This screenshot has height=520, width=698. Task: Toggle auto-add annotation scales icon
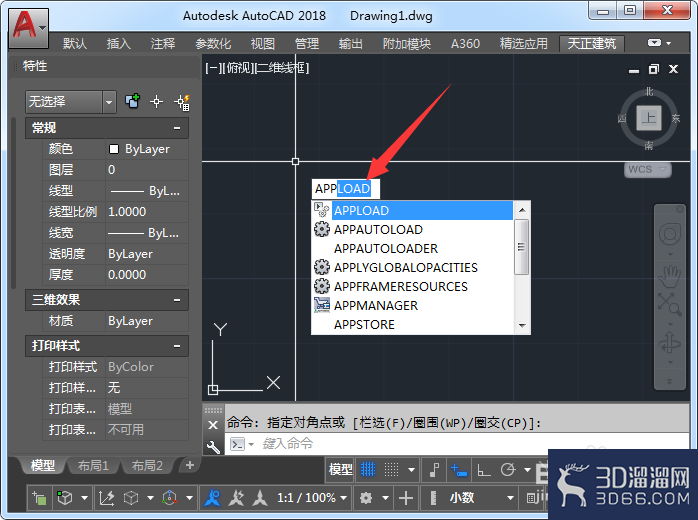click(x=236, y=497)
